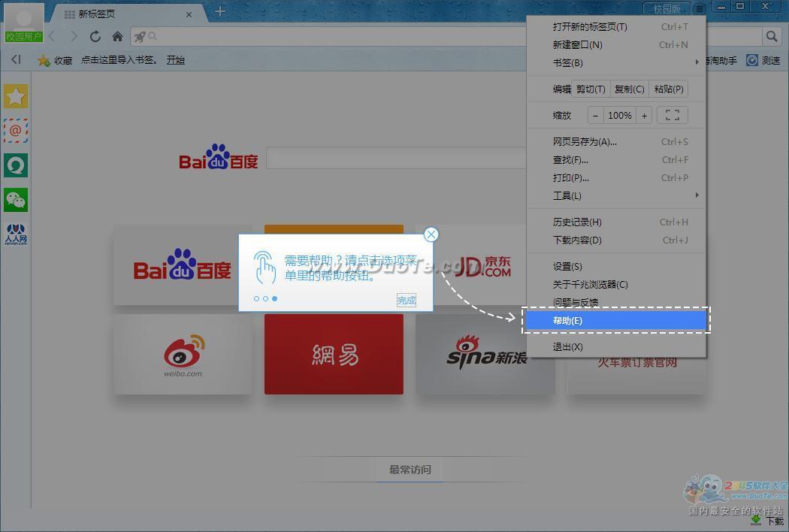Viewport: 789px width, 532px height.
Task: Select the first pagination dot in popup
Action: pyautogui.click(x=257, y=298)
